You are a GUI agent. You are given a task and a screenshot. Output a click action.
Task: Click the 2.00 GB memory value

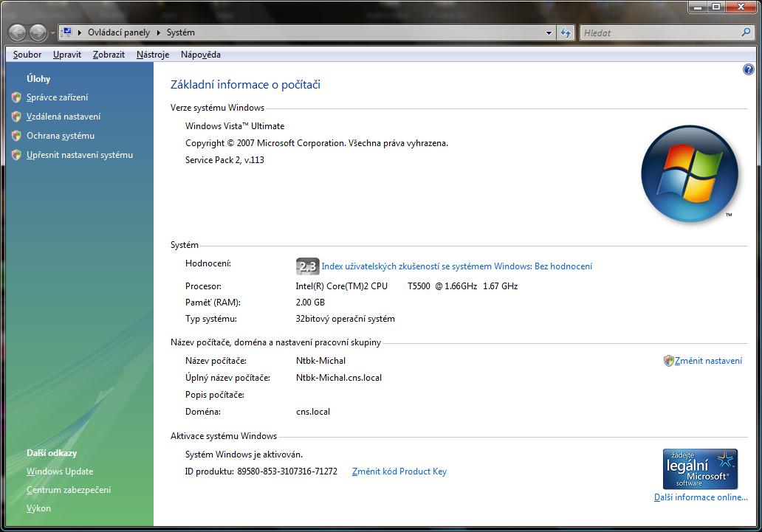point(310,303)
